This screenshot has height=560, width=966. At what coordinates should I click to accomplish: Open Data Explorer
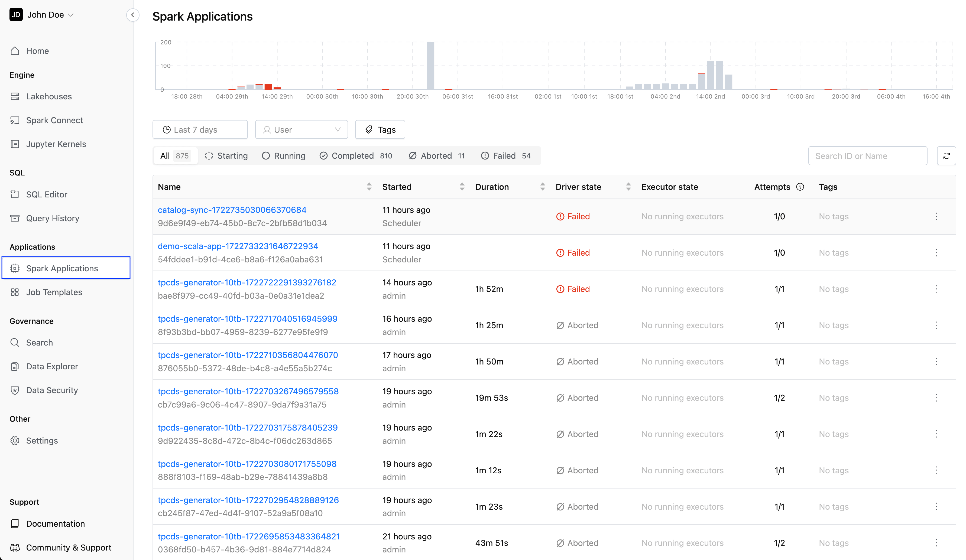52,366
